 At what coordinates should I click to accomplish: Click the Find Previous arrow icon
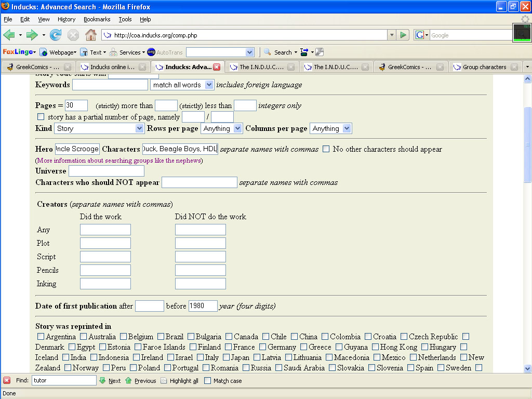click(128, 381)
